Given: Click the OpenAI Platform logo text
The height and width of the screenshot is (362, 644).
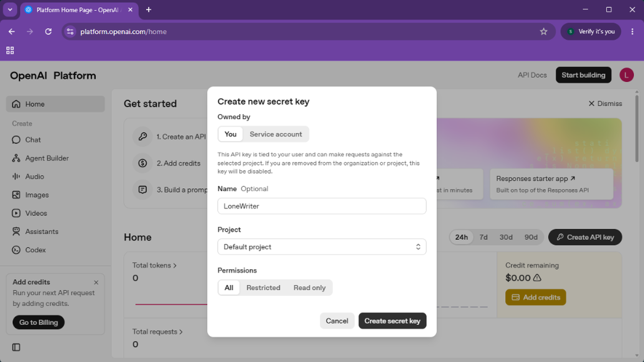Looking at the screenshot, I should pyautogui.click(x=53, y=76).
